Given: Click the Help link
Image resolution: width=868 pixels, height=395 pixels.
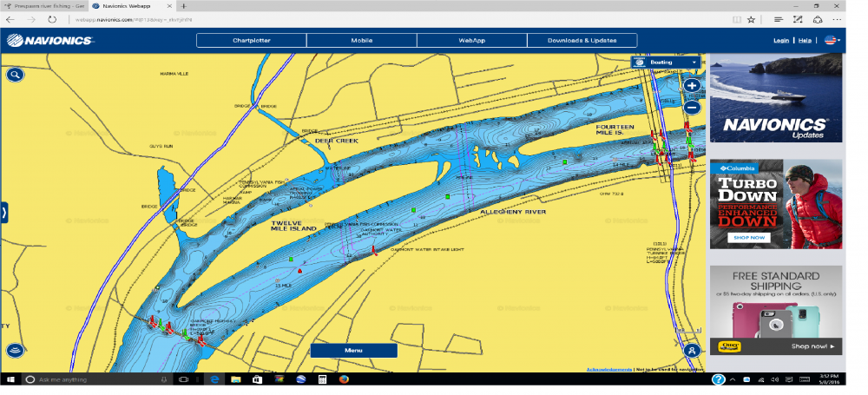Looking at the screenshot, I should [805, 41].
